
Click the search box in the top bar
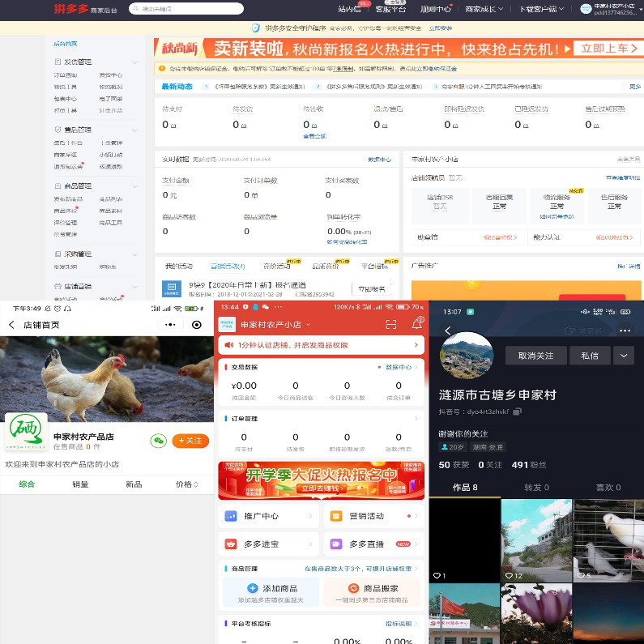186,9
